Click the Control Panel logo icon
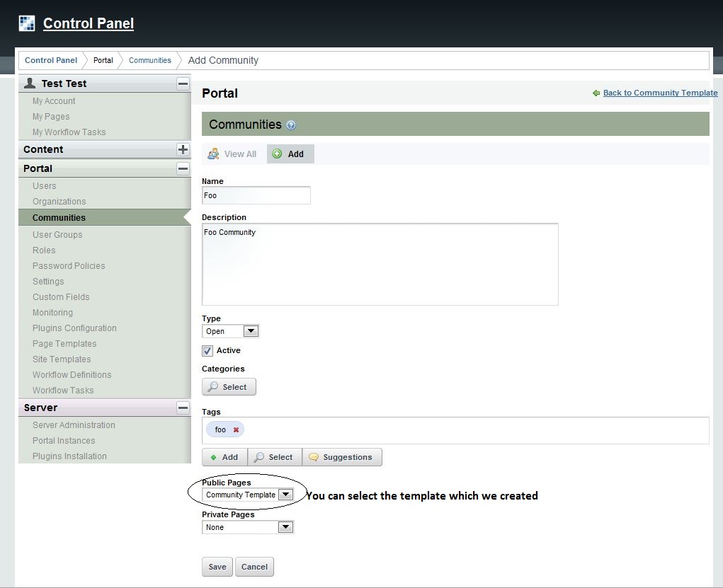This screenshot has width=723, height=588. coord(27,23)
